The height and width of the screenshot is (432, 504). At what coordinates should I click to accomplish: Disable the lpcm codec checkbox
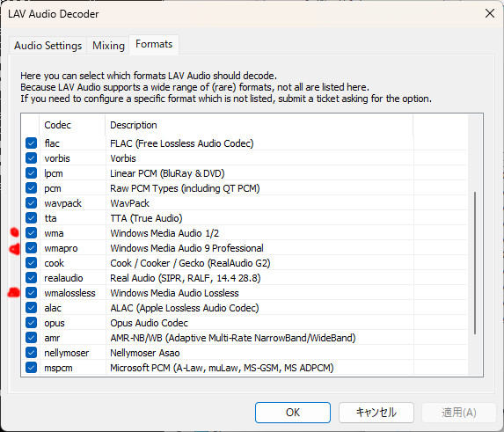tap(31, 173)
